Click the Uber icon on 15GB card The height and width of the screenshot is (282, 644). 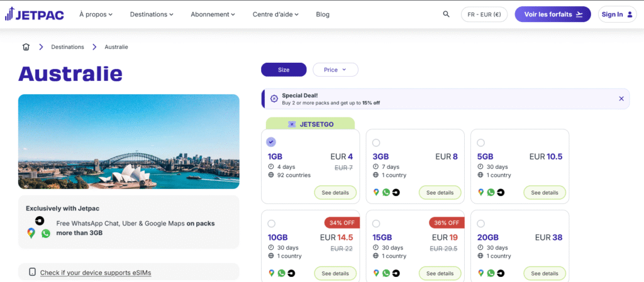coord(396,273)
